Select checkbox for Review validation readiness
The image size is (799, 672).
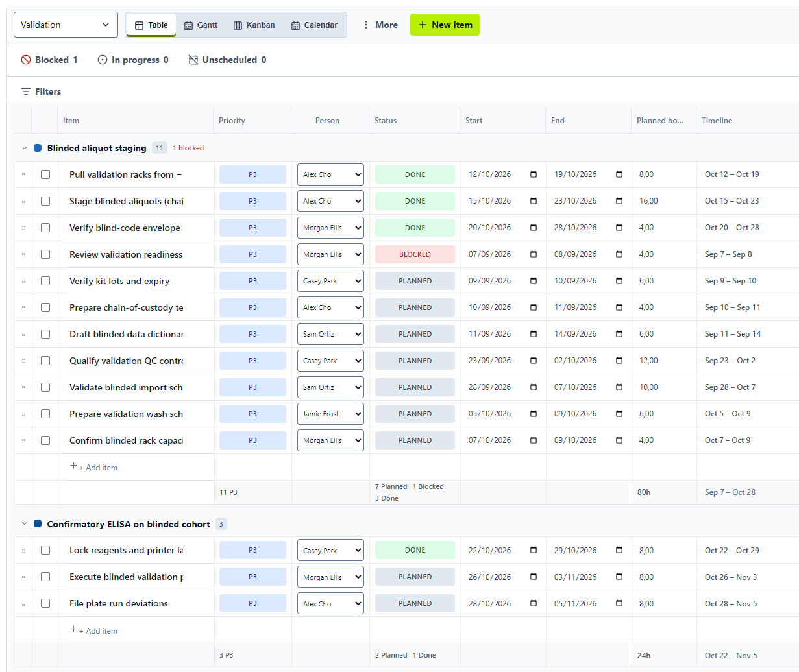pos(45,254)
